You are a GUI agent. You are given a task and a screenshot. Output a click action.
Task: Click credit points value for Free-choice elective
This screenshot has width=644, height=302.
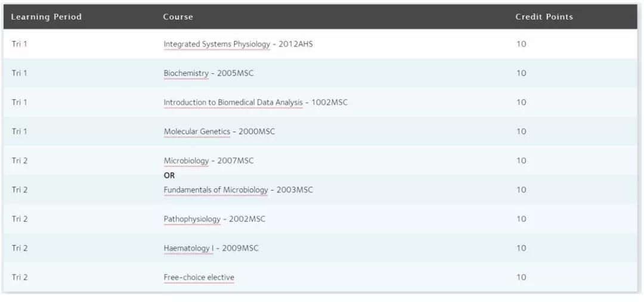[521, 278]
